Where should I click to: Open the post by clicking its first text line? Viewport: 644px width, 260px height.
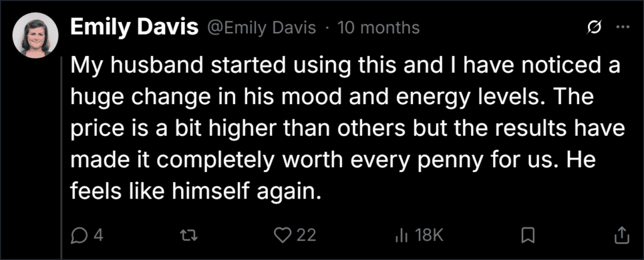[x=345, y=66]
